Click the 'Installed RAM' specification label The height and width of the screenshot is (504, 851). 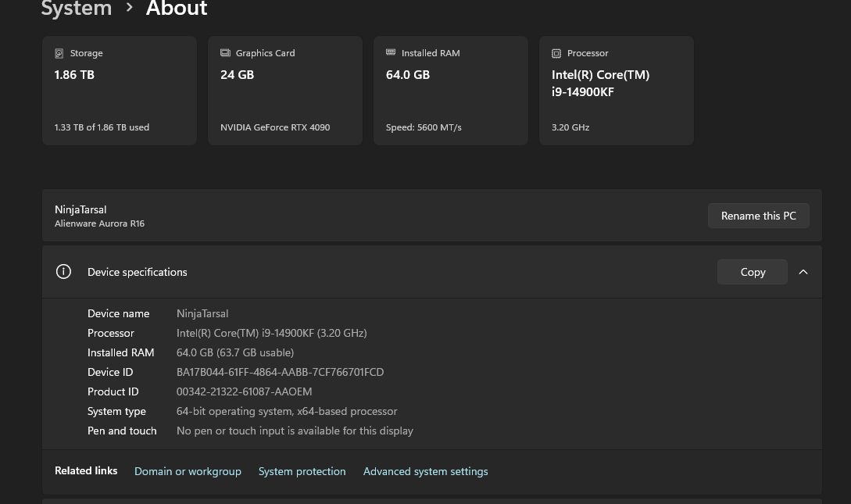point(120,352)
